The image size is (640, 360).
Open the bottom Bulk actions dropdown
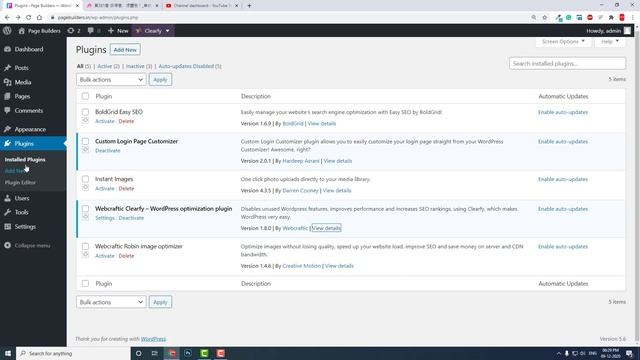pyautogui.click(x=111, y=302)
